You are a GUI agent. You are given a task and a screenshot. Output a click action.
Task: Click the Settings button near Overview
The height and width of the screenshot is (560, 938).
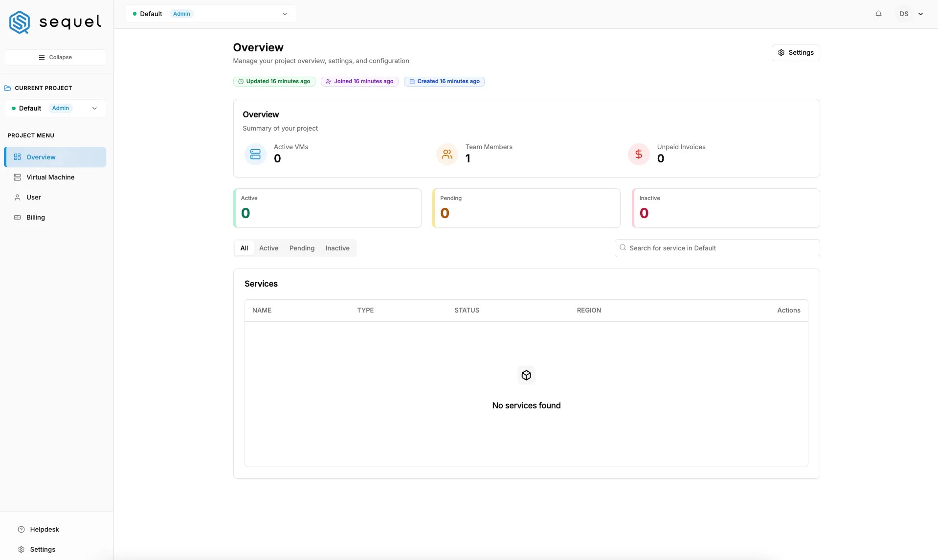tap(796, 53)
